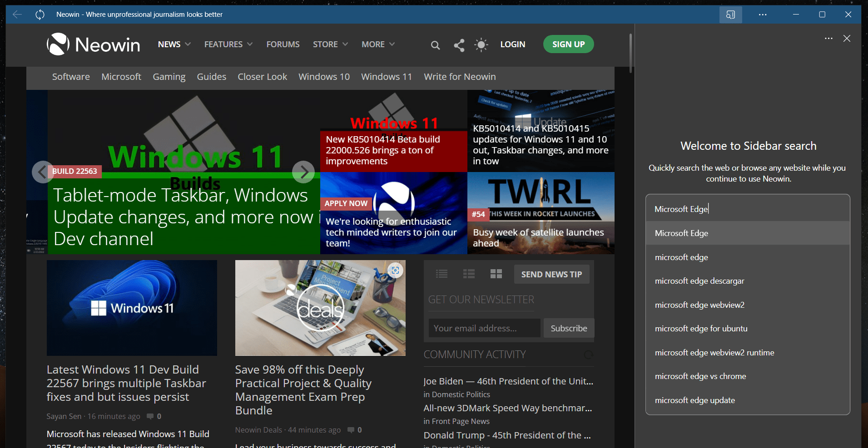Click comment icon on Neowin Deals article
Image resolution: width=868 pixels, height=448 pixels.
[351, 430]
